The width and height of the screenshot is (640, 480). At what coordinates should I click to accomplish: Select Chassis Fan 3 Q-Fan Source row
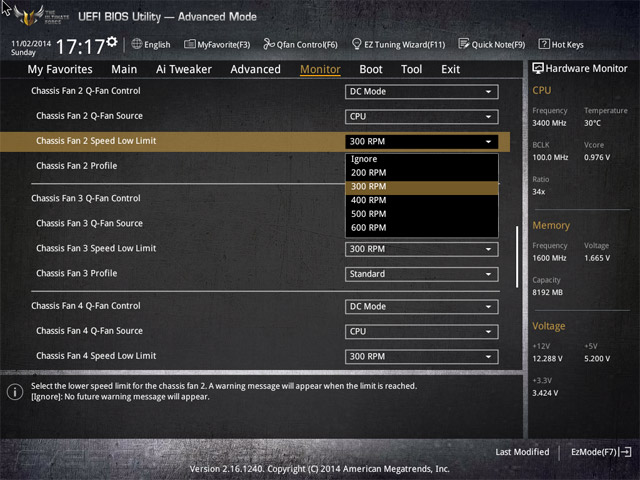89,223
